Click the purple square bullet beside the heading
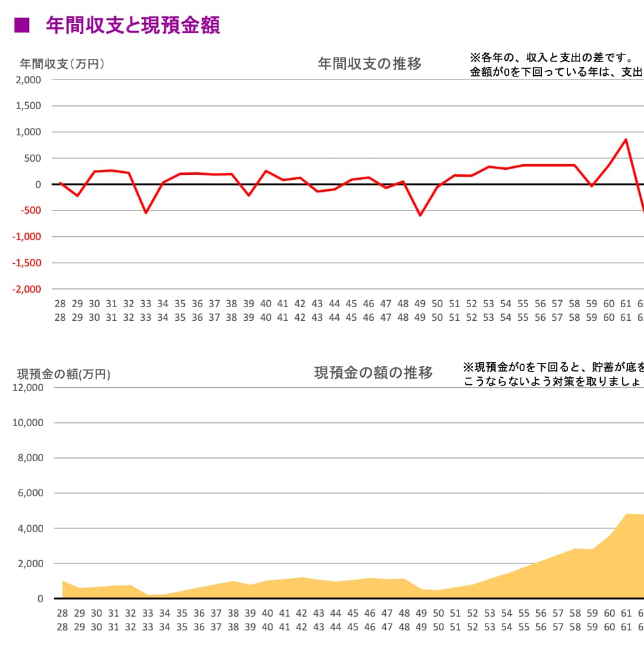Image resolution: width=644 pixels, height=658 pixels. (22, 25)
